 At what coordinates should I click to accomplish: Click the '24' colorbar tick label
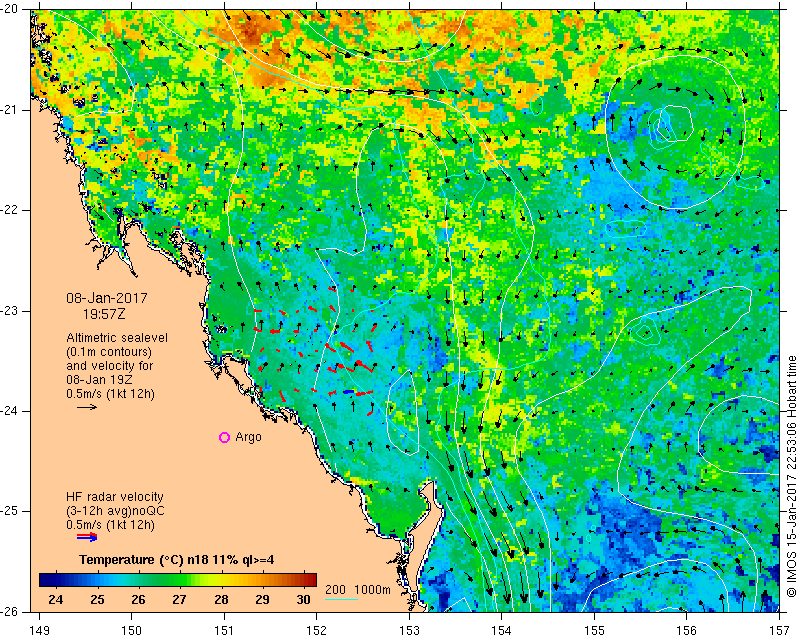coord(56,600)
